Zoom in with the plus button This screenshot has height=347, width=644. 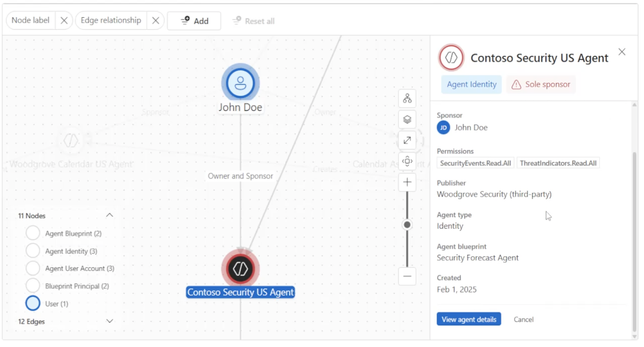click(407, 182)
